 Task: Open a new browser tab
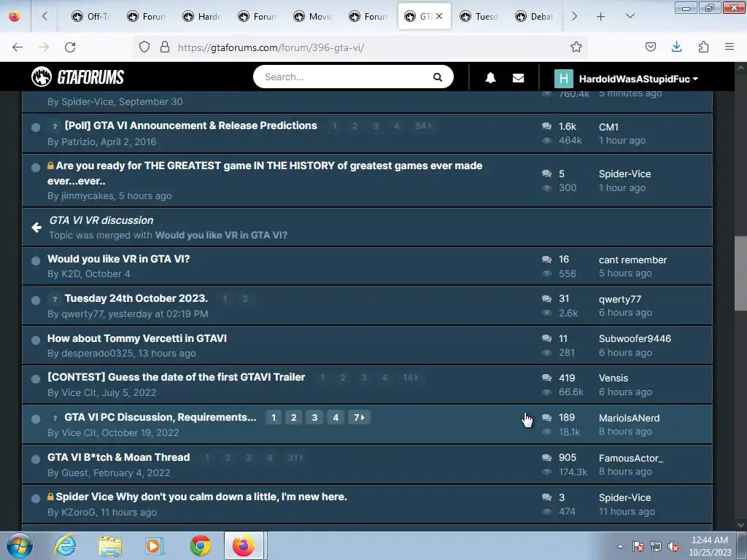601,17
